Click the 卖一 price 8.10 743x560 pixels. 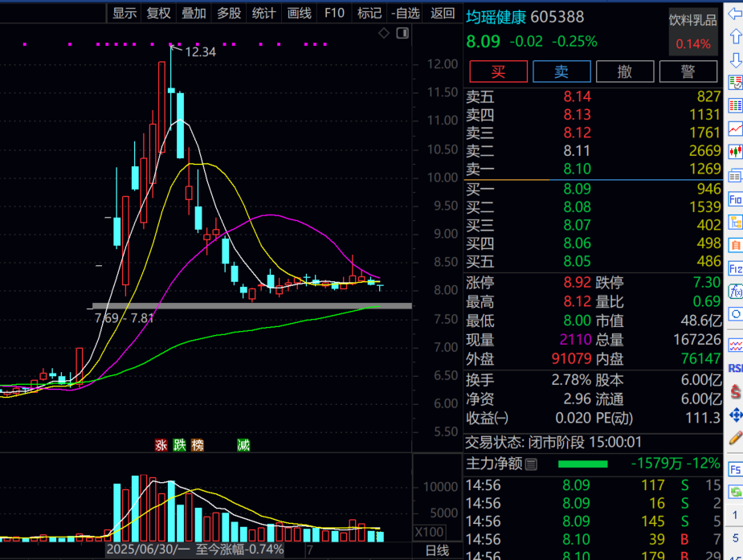[x=578, y=170]
